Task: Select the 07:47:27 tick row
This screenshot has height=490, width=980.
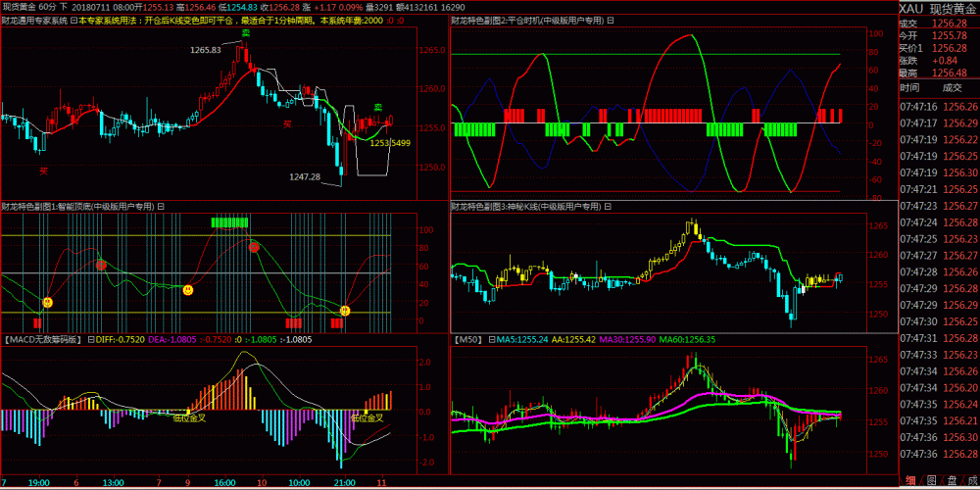Action: click(940, 255)
